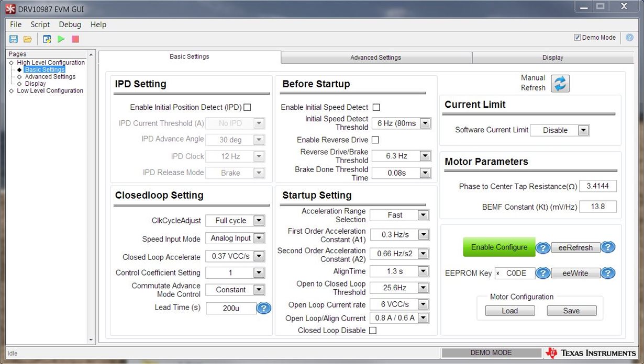Click the Manual Refresh arrows icon

pyautogui.click(x=560, y=83)
